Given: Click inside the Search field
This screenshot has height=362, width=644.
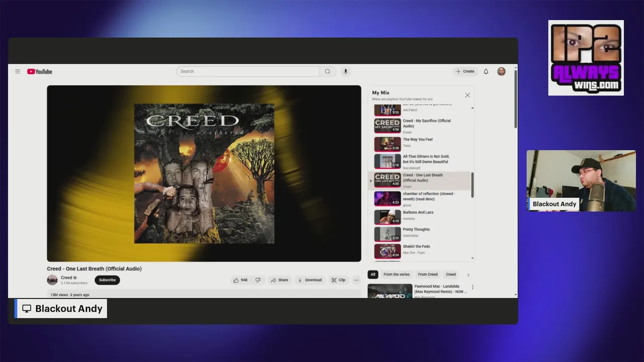Looking at the screenshot, I should 248,71.
